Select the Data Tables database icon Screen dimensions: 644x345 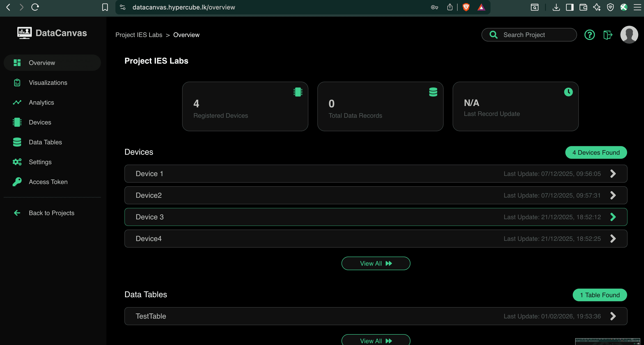pos(17,142)
